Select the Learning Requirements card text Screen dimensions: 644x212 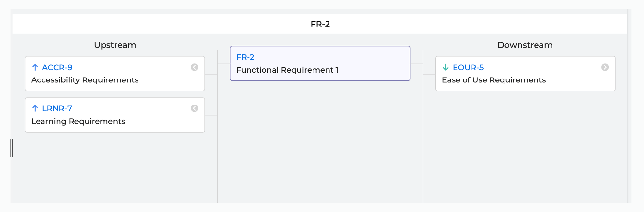[78, 121]
